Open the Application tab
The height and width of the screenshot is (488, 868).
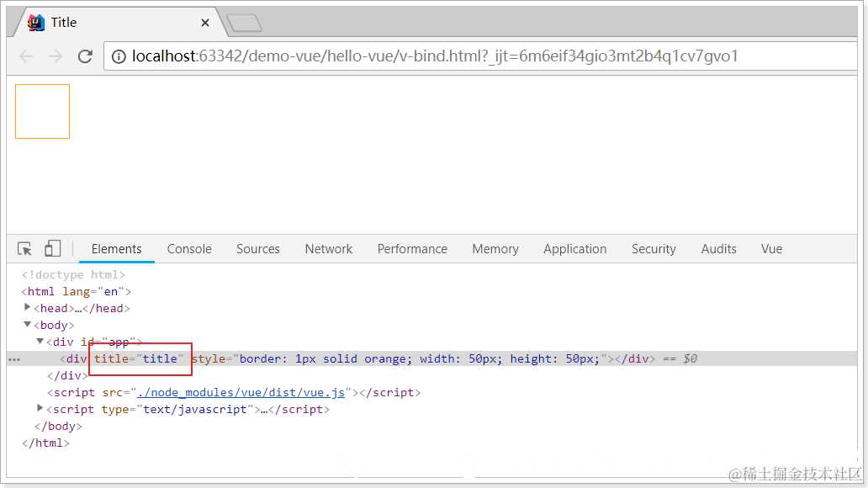point(574,249)
